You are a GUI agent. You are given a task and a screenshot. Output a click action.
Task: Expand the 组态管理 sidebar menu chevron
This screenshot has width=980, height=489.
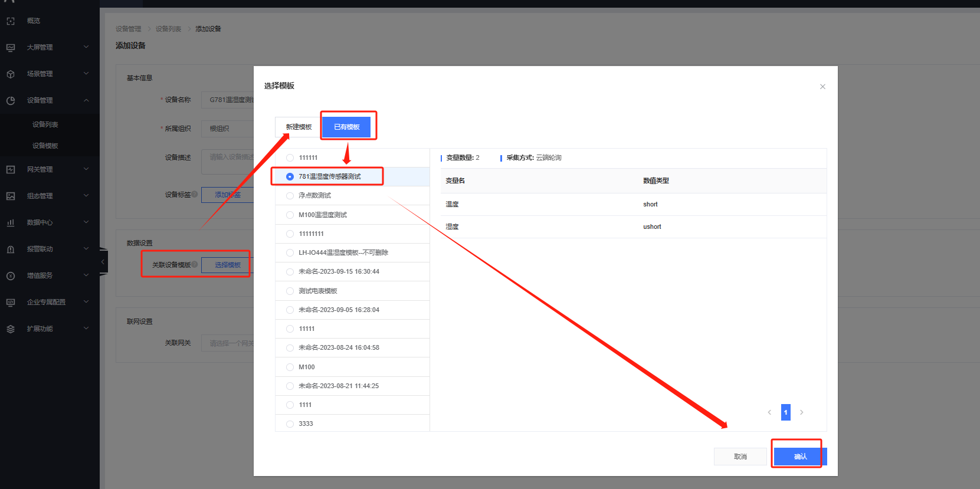point(86,196)
